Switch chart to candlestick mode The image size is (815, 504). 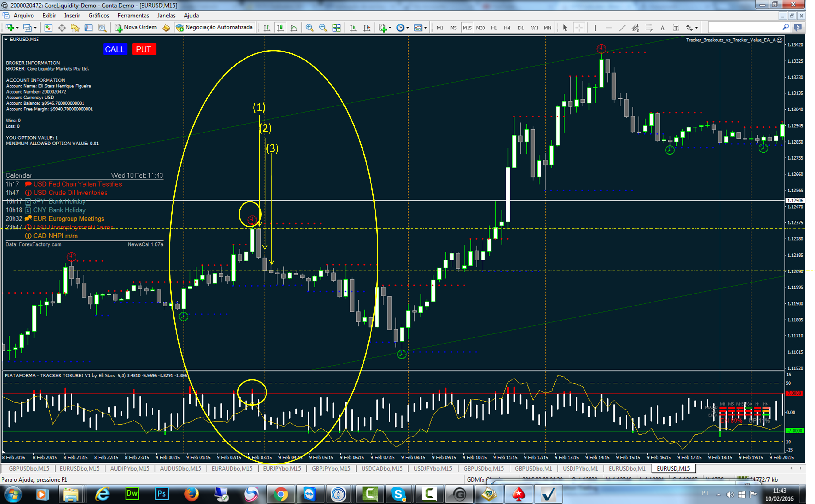tap(280, 28)
